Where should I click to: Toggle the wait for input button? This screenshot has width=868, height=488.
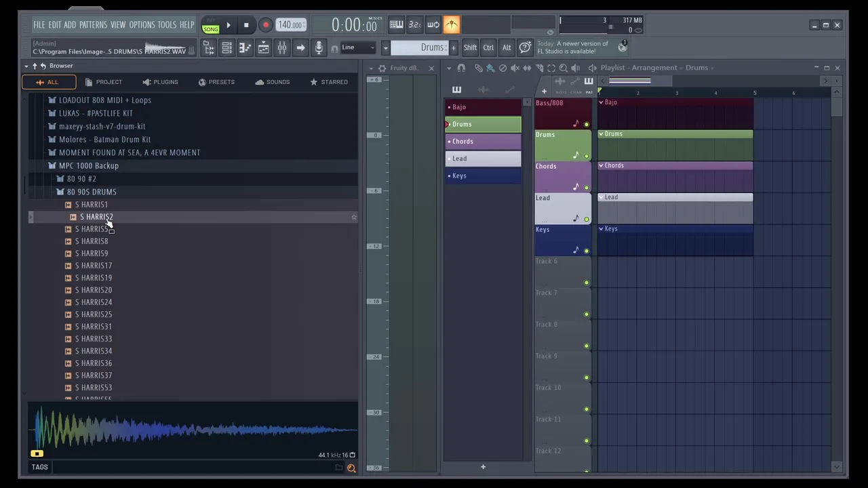[x=433, y=25]
